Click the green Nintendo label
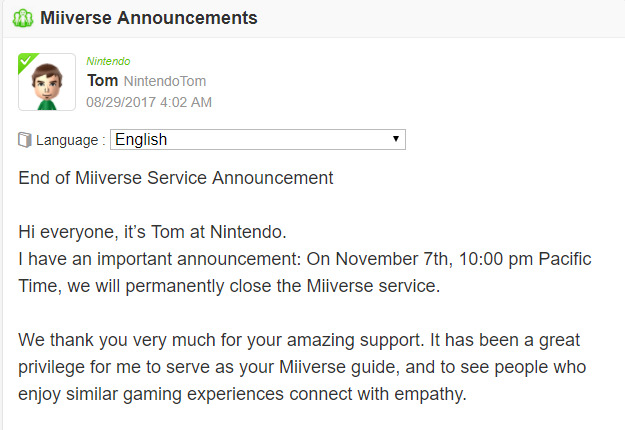The width and height of the screenshot is (625, 430). coord(108,61)
